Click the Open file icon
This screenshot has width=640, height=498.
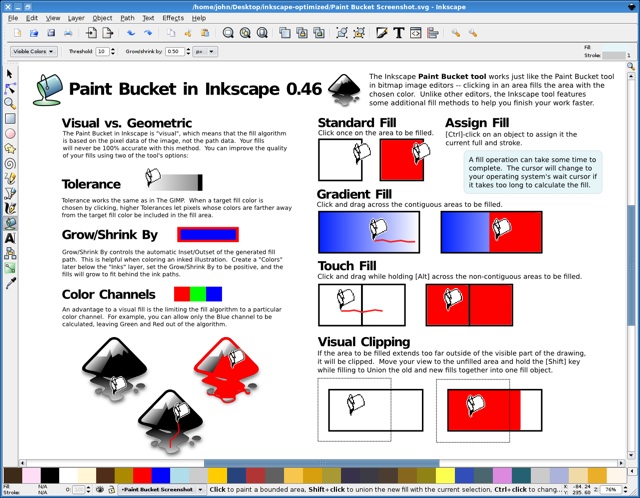tap(34, 33)
